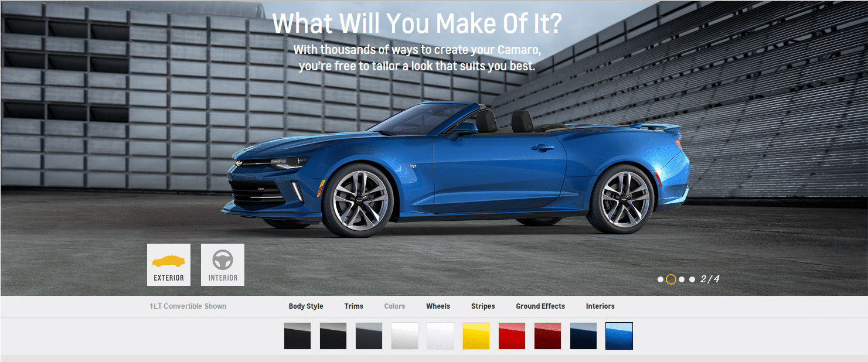Open the Ground Effects tab
This screenshot has height=362, width=868.
(540, 306)
